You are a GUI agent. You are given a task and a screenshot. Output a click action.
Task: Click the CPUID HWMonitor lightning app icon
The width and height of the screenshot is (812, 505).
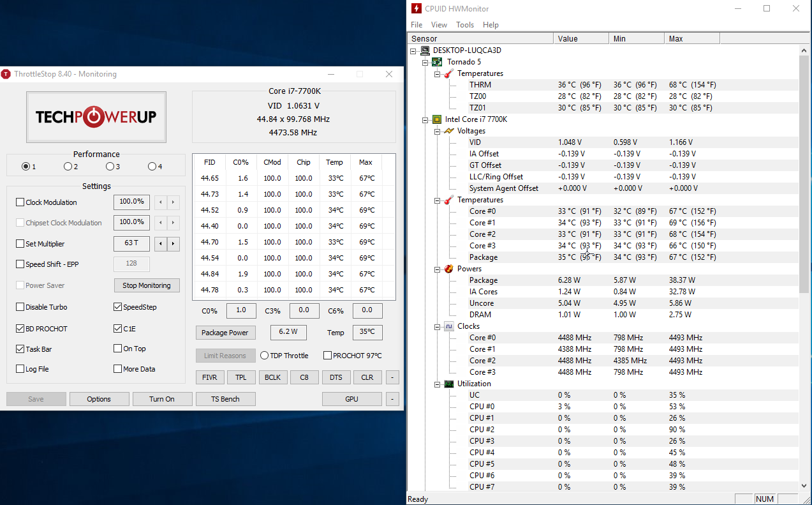416,8
